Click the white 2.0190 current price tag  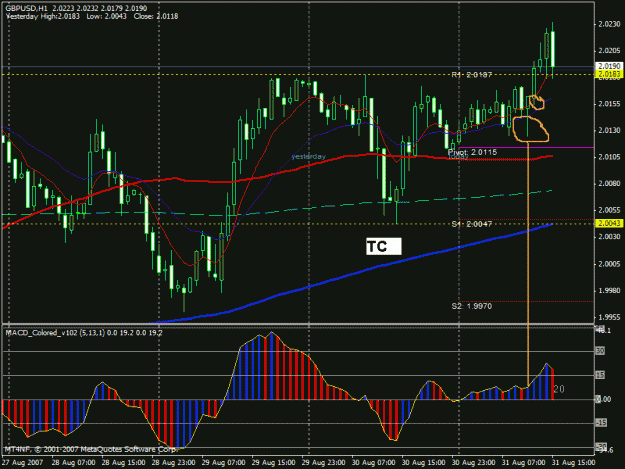pyautogui.click(x=609, y=66)
